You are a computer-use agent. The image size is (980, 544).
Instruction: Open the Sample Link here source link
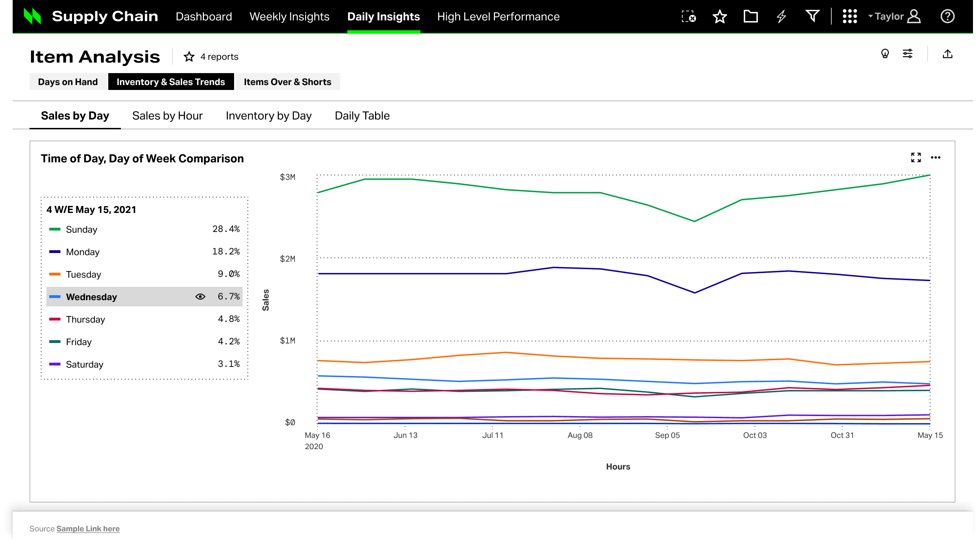[x=88, y=529]
